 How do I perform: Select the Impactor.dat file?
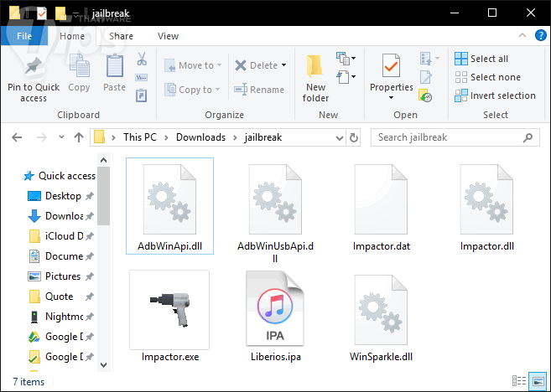coord(382,208)
